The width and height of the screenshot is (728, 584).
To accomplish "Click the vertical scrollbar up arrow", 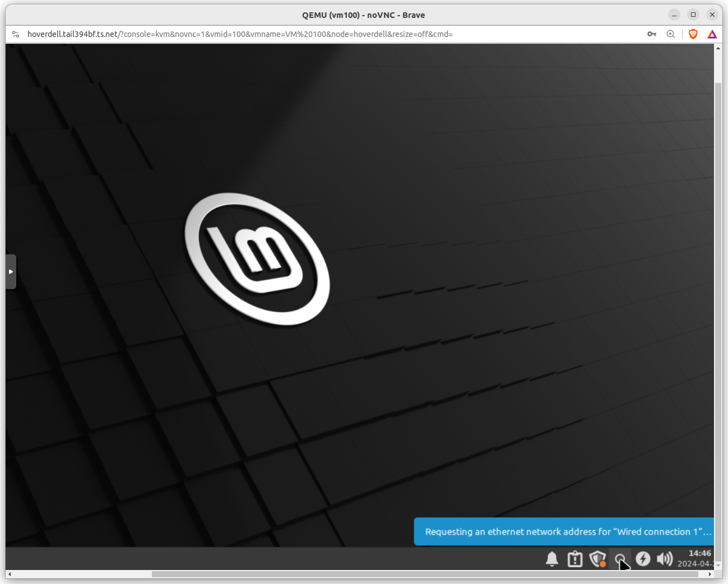I will pyautogui.click(x=718, y=48).
